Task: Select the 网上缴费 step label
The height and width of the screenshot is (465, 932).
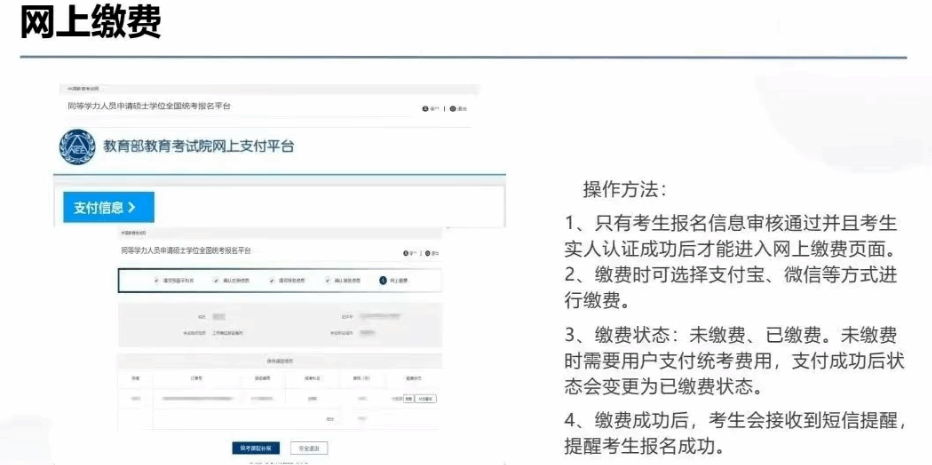Action: 399,281
